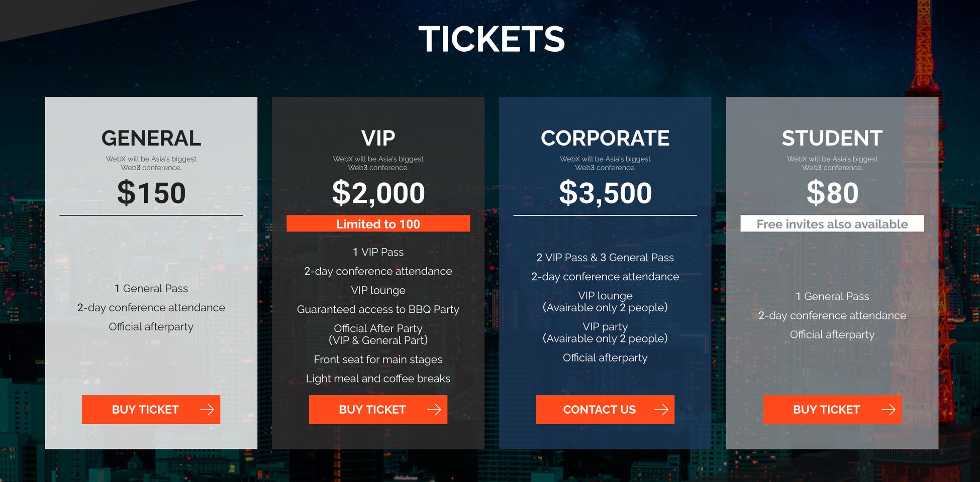Click the arrow icon on VIP's Buy Ticket
980x482 pixels.
tap(434, 410)
